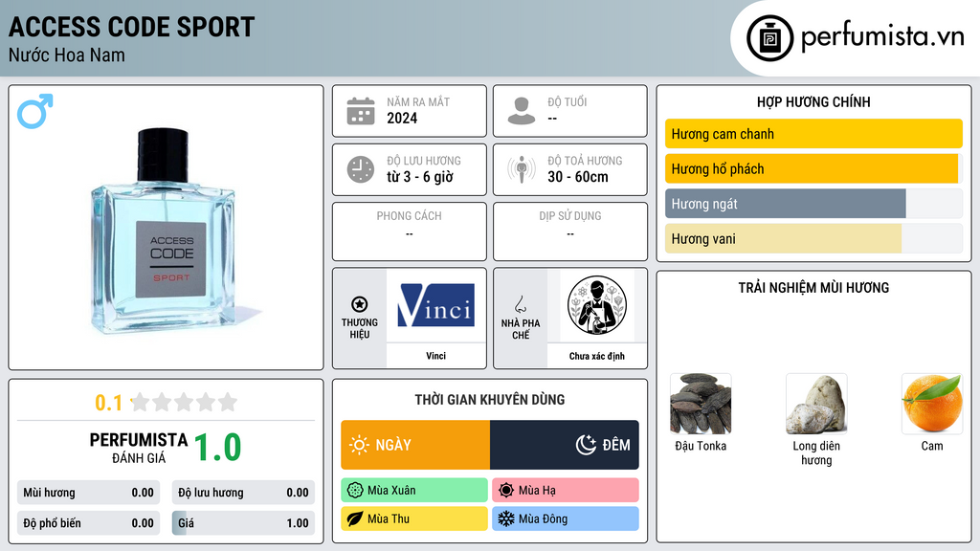Click the Hương hổ phách accord bar

pyautogui.click(x=813, y=168)
